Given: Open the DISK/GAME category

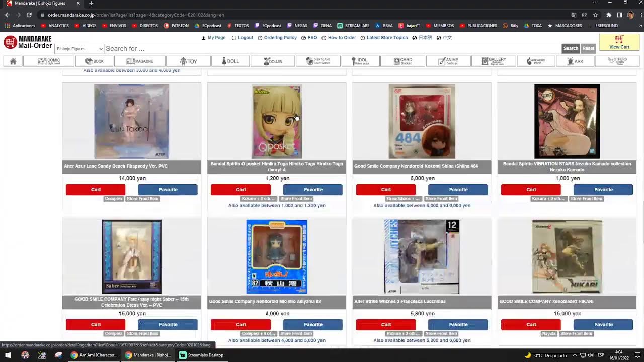Looking at the screenshot, I should point(319,61).
